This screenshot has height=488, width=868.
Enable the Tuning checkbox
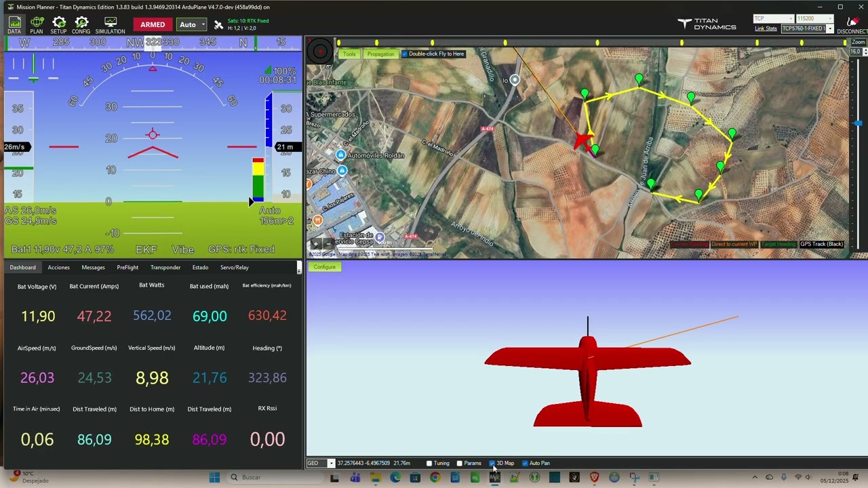(429, 464)
